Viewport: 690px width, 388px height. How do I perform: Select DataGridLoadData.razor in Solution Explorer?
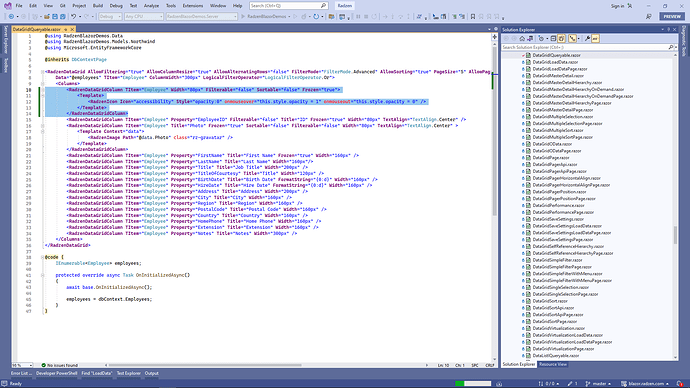[x=555, y=62]
